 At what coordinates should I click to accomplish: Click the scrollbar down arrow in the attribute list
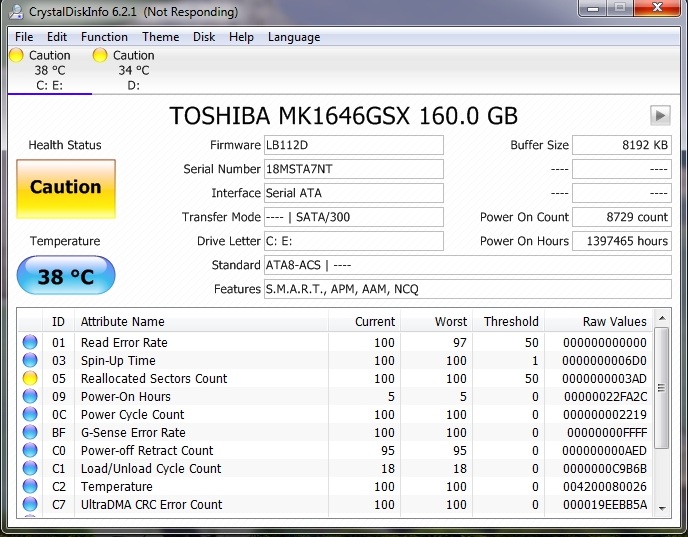[x=662, y=509]
